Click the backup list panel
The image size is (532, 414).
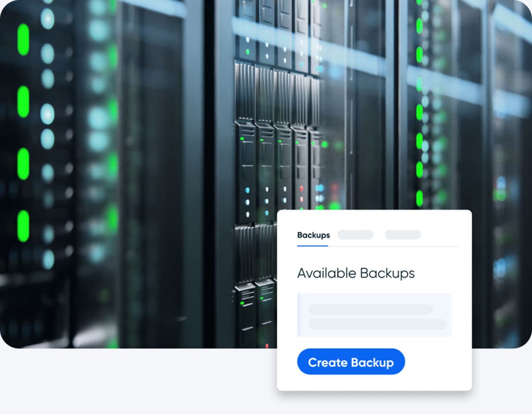(374, 314)
